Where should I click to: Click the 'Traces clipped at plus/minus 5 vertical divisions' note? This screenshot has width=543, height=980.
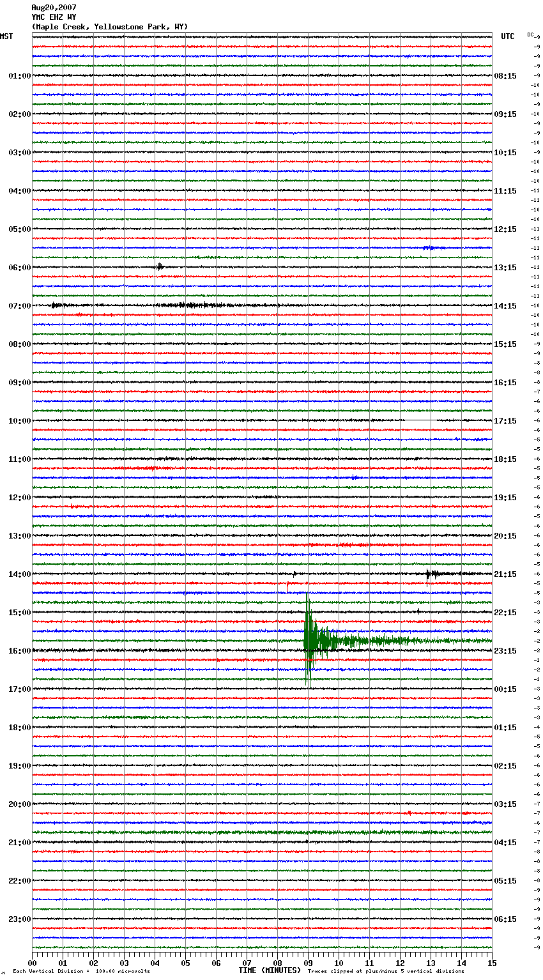pyautogui.click(x=386, y=971)
